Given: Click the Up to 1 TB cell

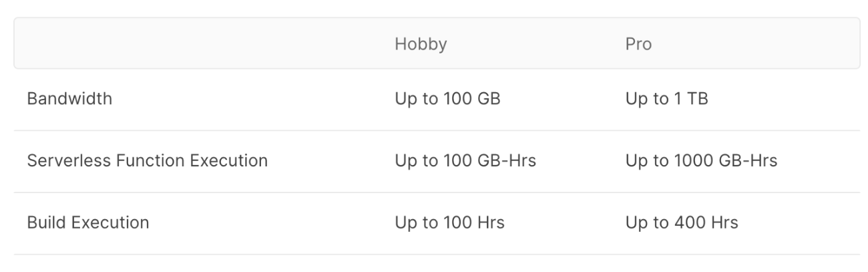Looking at the screenshot, I should [666, 100].
